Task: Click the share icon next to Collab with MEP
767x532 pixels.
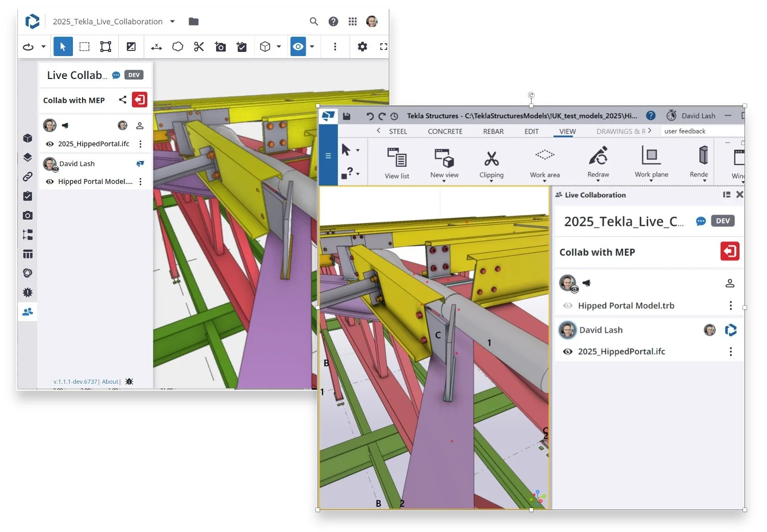Action: (x=123, y=100)
